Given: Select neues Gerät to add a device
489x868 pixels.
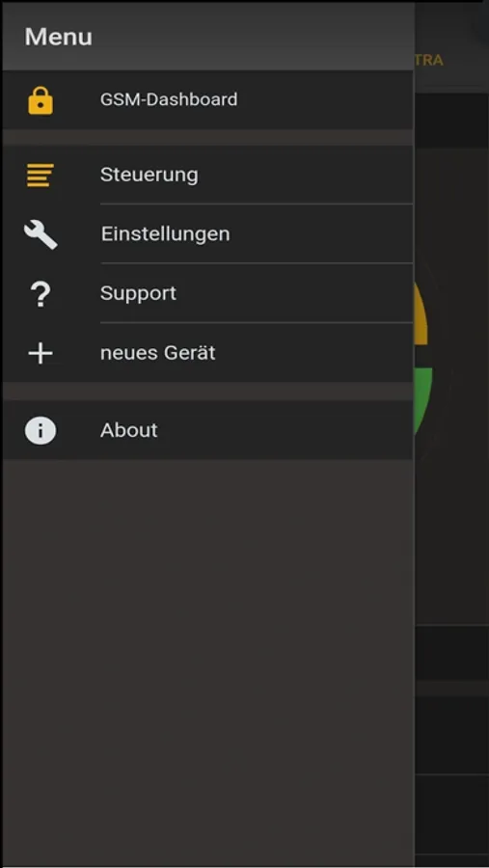Looking at the screenshot, I should pos(207,353).
